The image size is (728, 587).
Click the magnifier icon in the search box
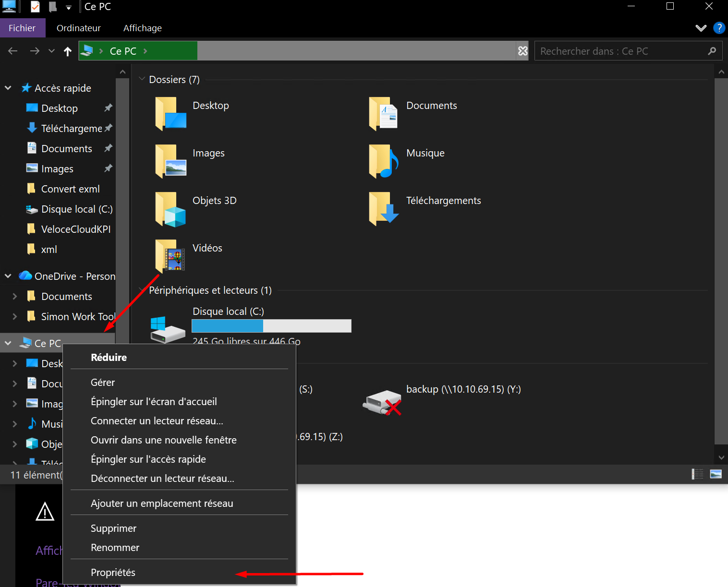[x=712, y=51]
